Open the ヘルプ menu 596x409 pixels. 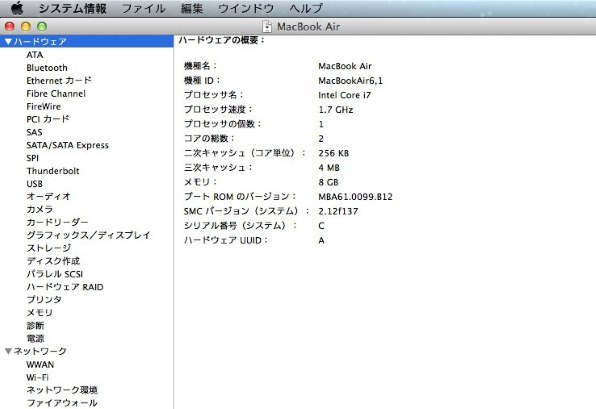[306, 8]
